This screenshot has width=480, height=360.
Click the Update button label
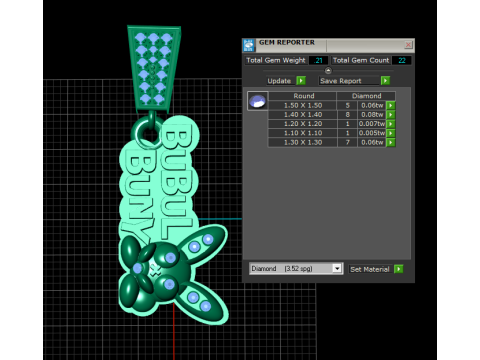click(279, 81)
